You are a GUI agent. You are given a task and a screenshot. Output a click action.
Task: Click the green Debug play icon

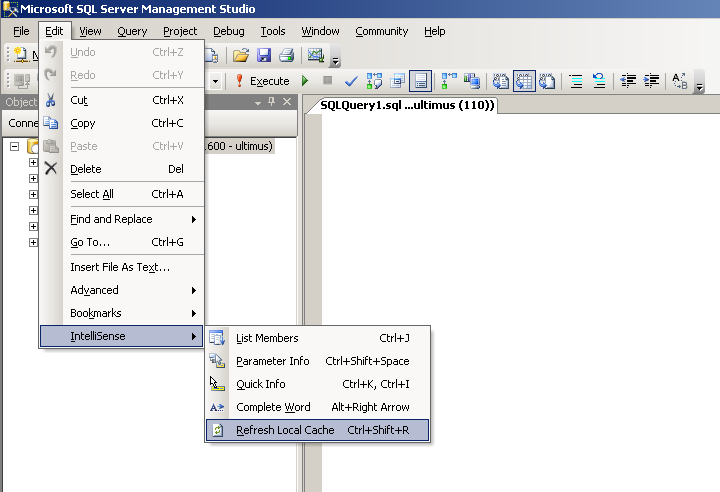click(x=305, y=81)
